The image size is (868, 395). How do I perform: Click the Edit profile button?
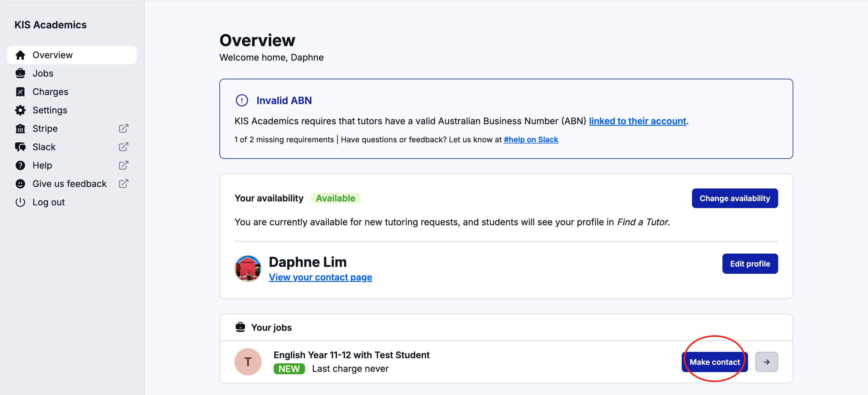click(750, 264)
